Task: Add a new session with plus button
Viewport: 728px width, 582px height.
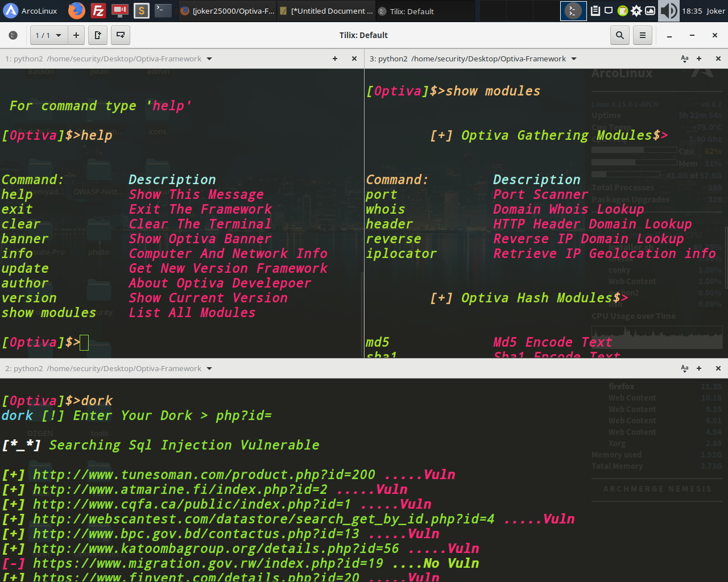Action: click(x=76, y=35)
